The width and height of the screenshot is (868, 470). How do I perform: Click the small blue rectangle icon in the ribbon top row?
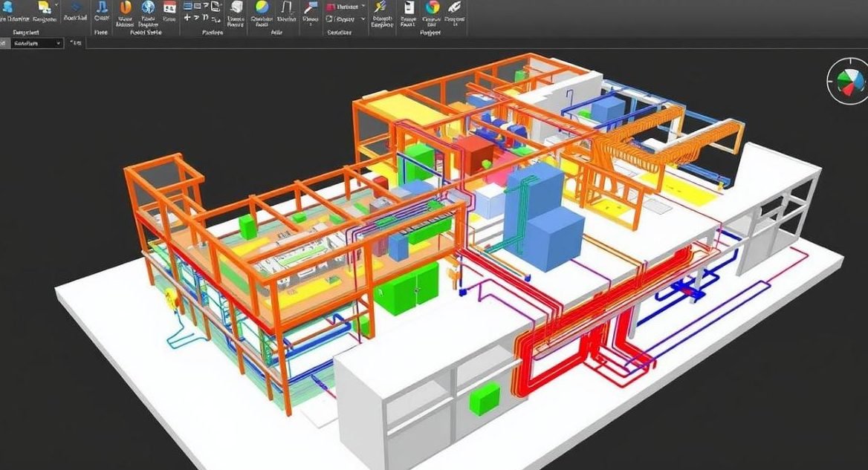(x=188, y=6)
